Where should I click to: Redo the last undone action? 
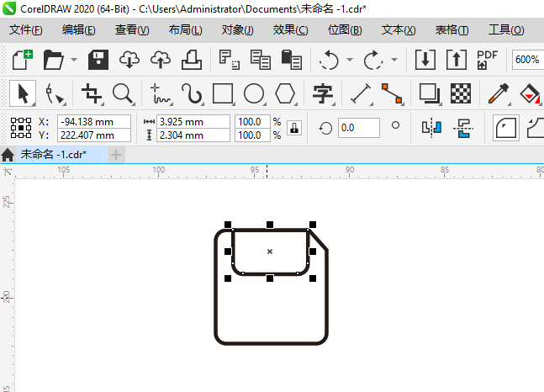pos(373,60)
